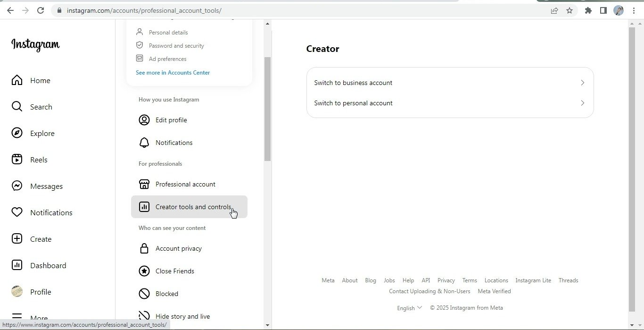Click the heart Notifications icon in sidebar

click(x=17, y=212)
